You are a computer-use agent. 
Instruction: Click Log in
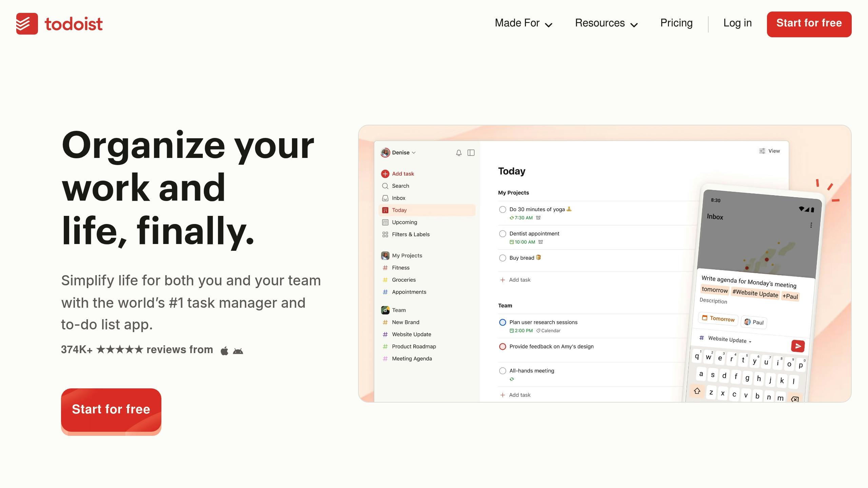(737, 23)
